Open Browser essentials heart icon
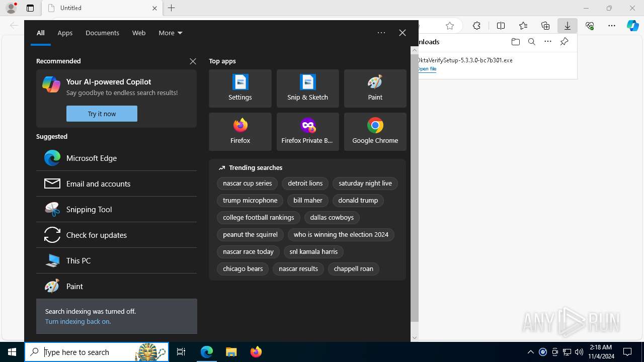This screenshot has height=362, width=644. [590, 26]
